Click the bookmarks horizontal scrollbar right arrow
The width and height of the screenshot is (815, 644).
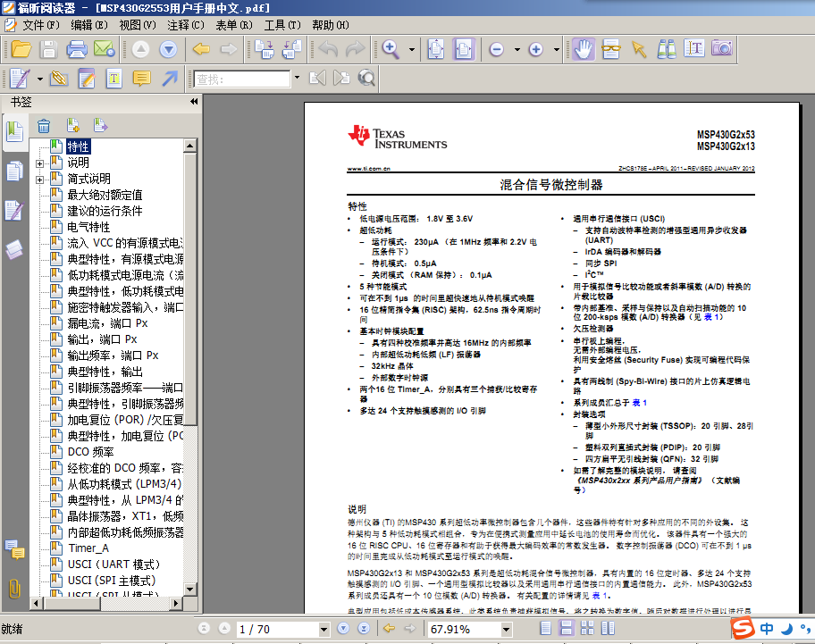(176, 604)
